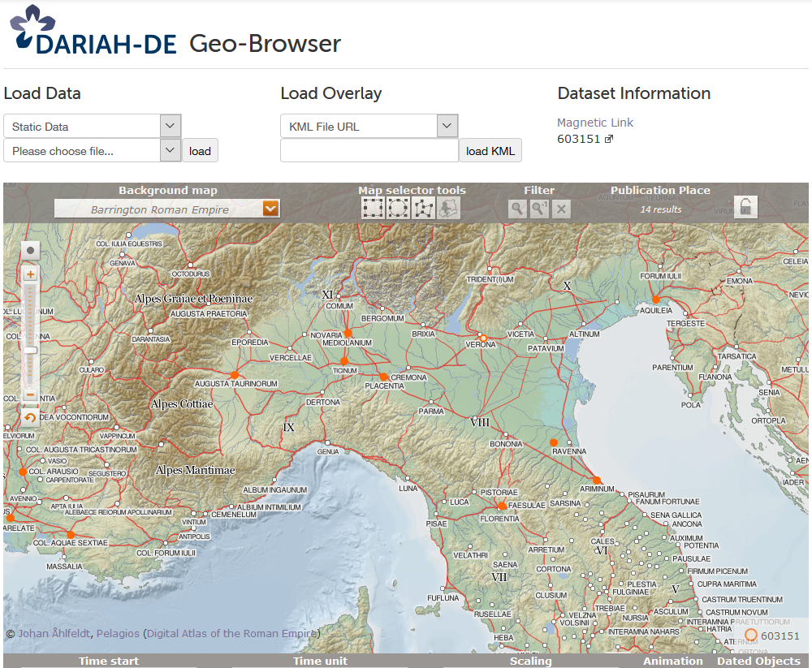Click the 'Dated Objects' label

[758, 661]
